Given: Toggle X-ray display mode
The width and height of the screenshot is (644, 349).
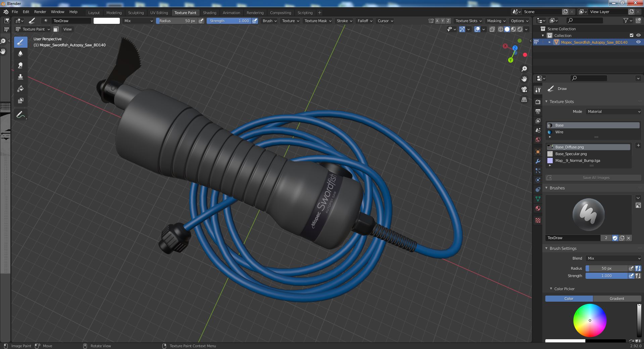Looking at the screenshot, I should tap(492, 29).
